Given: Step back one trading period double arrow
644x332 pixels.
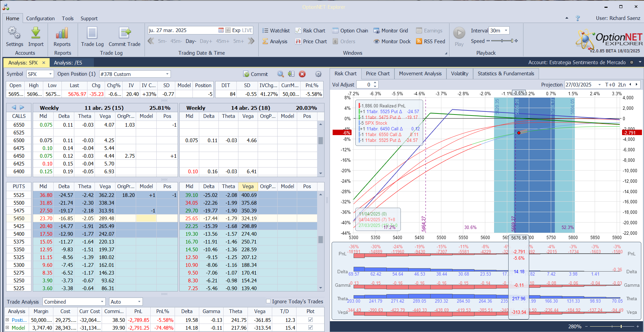Looking at the screenshot, I should pos(151,41).
